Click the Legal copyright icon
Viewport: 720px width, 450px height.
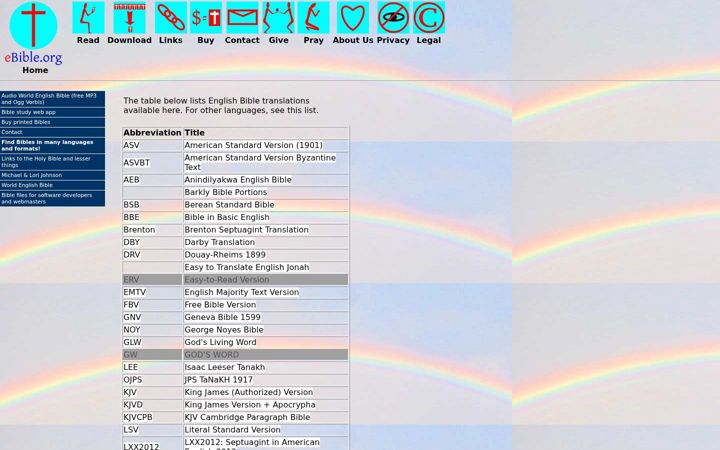pyautogui.click(x=429, y=17)
